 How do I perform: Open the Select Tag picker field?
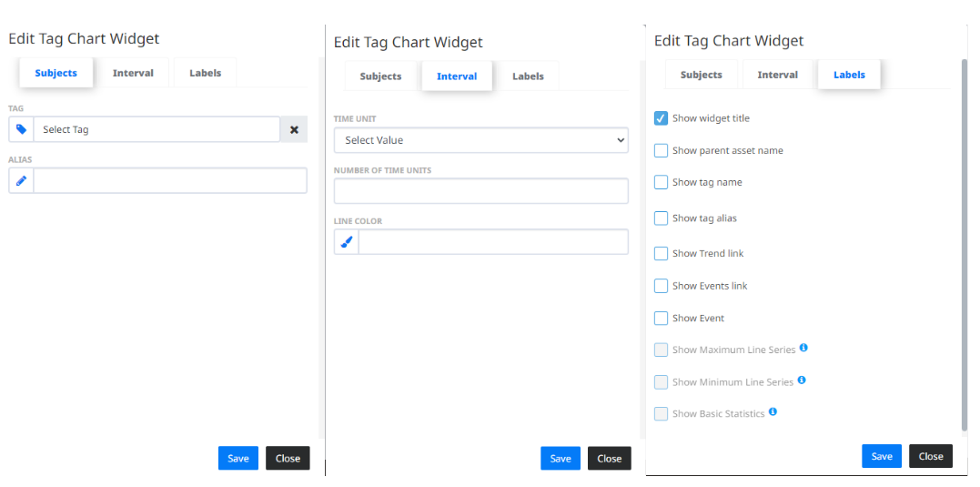[x=157, y=129]
